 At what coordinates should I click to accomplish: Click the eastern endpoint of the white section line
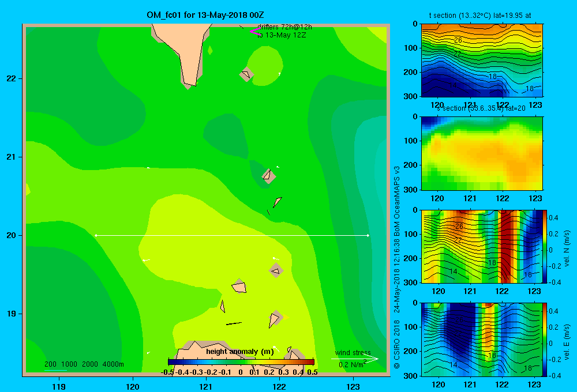point(368,235)
